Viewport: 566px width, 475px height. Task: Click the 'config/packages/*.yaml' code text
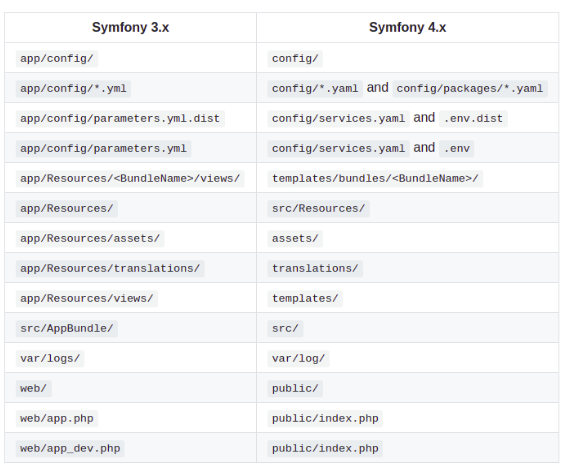coord(470,88)
